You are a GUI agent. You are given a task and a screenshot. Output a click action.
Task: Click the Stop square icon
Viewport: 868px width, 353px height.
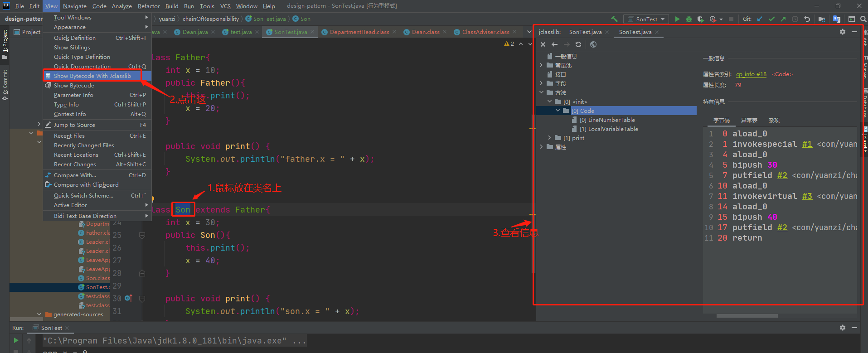731,19
